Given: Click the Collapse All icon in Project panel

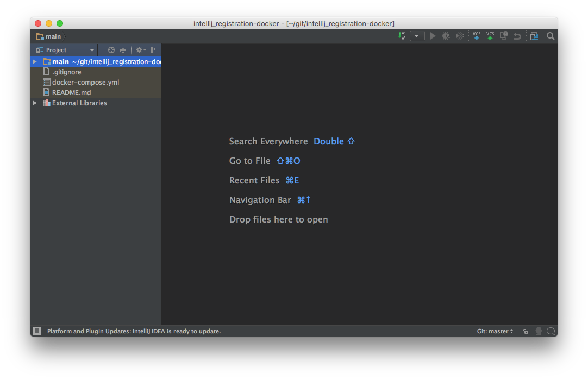Looking at the screenshot, I should click(x=123, y=50).
